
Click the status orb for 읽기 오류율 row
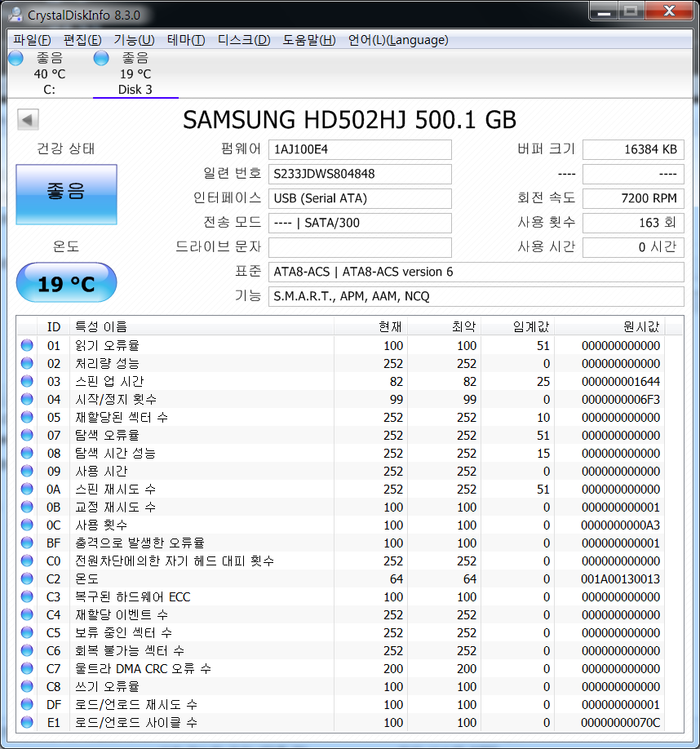(x=27, y=345)
